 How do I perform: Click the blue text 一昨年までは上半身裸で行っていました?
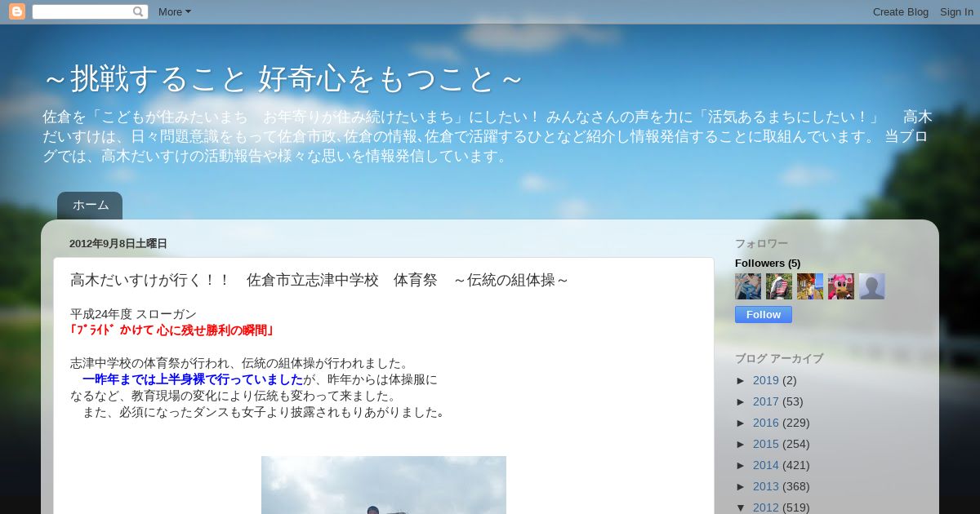point(193,379)
